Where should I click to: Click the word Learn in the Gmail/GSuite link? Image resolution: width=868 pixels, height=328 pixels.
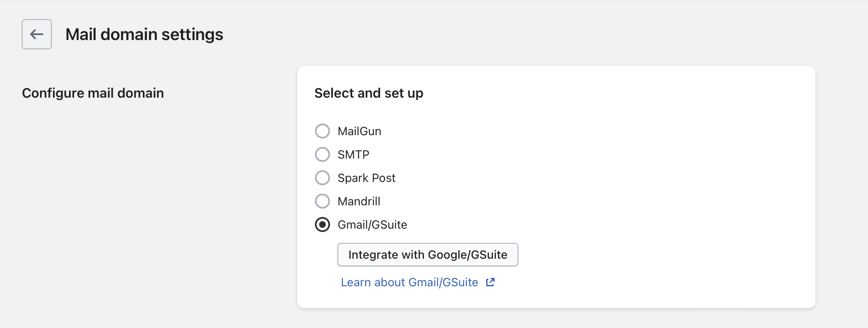(x=356, y=283)
